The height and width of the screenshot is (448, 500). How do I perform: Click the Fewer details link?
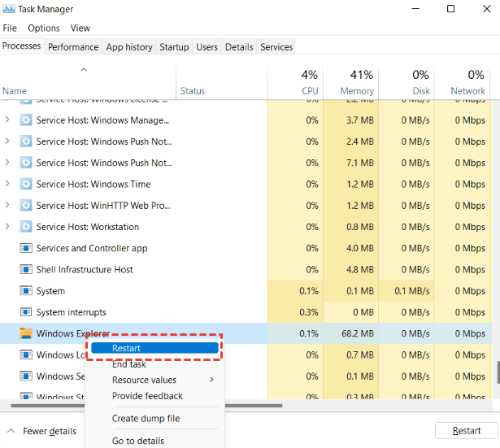coord(50,431)
